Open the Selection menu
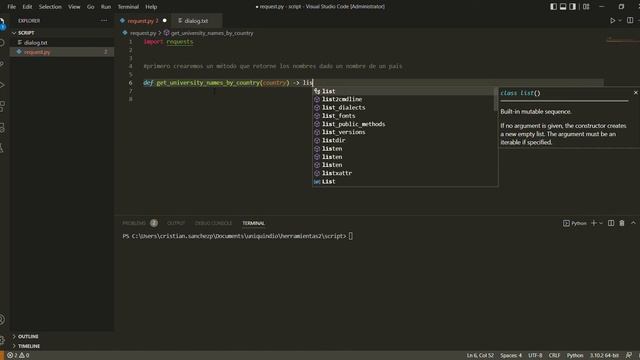 pos(50,7)
